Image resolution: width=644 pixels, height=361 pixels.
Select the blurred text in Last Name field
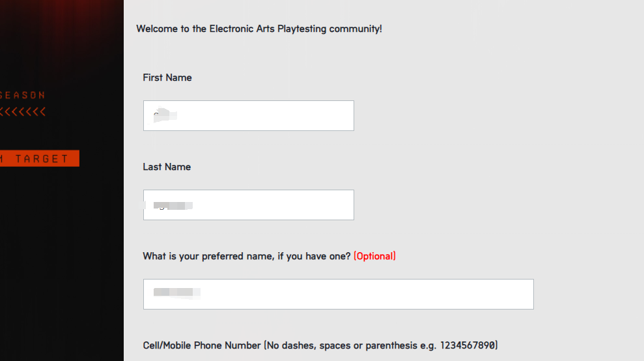(x=173, y=205)
